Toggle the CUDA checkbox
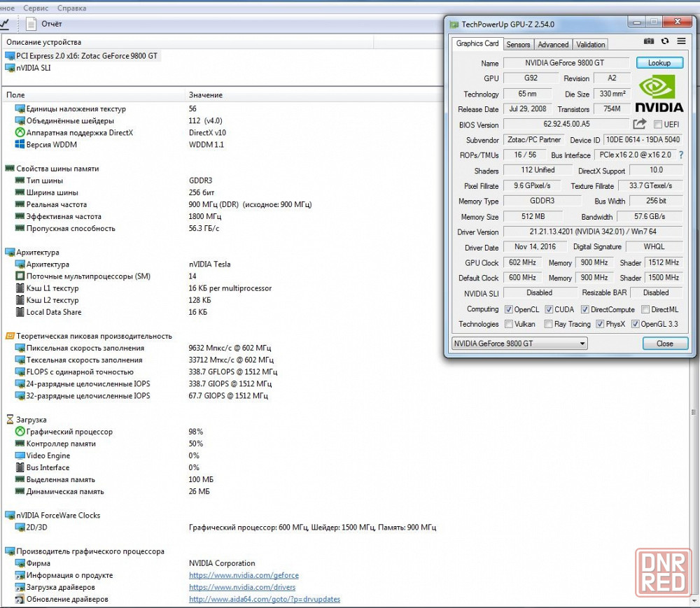This screenshot has width=700, height=608. (x=549, y=309)
